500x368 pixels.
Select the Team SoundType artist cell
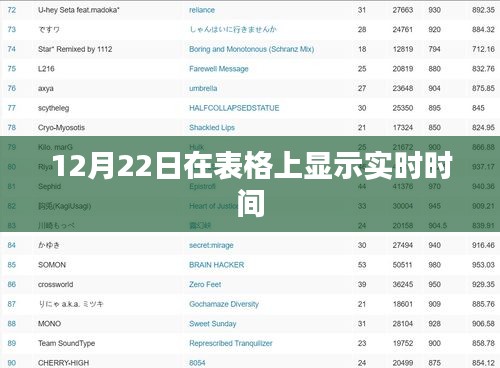pos(66,343)
